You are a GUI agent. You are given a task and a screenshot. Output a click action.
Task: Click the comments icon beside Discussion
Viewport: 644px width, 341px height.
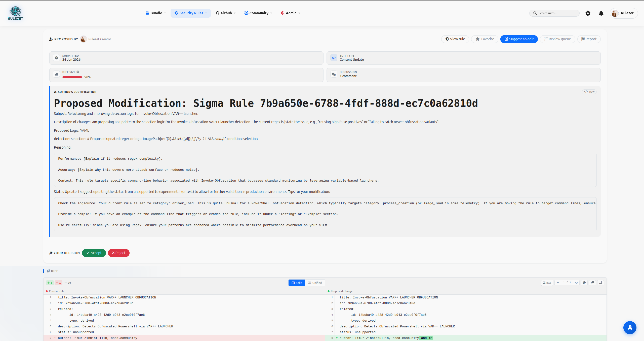334,74
